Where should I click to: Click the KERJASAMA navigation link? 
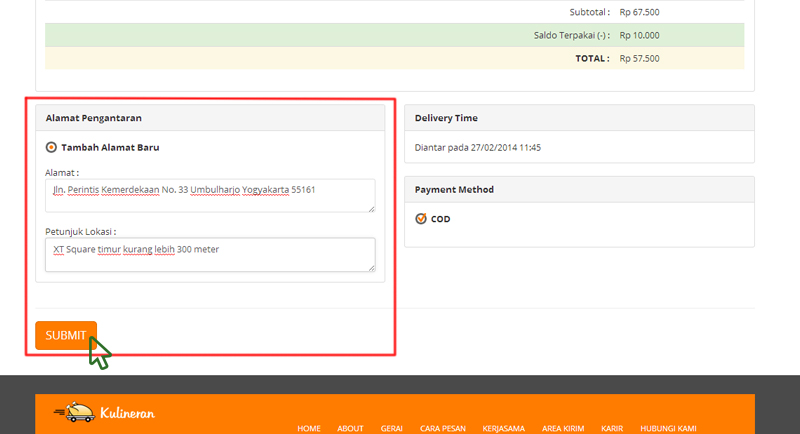coord(503,428)
